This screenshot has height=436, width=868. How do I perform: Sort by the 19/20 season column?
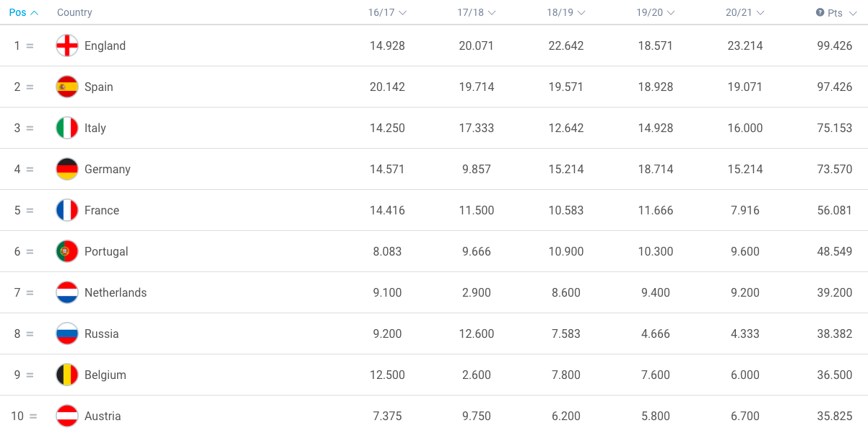[x=656, y=12]
